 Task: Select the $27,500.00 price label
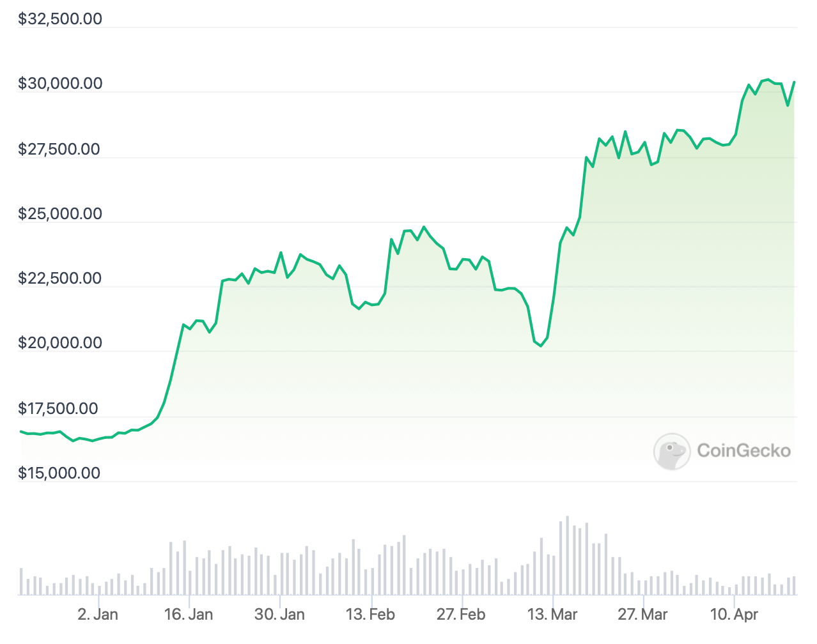pos(59,149)
